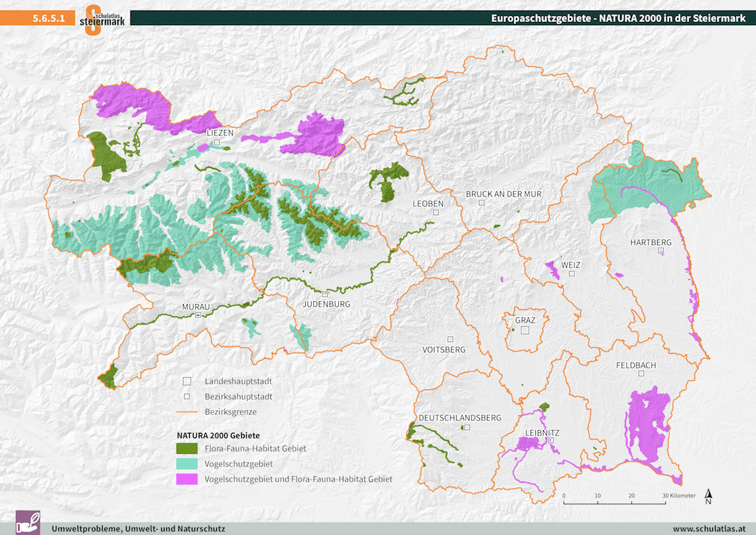Image resolution: width=756 pixels, height=535 pixels.
Task: Click the north arrow compass symbol
Action: 709,497
